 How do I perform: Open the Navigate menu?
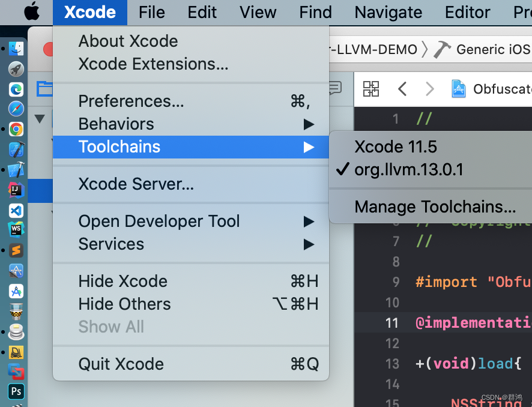click(x=388, y=12)
